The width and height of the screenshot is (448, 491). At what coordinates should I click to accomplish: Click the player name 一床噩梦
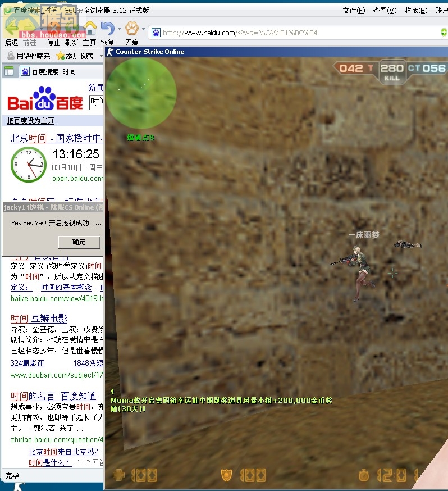click(364, 235)
